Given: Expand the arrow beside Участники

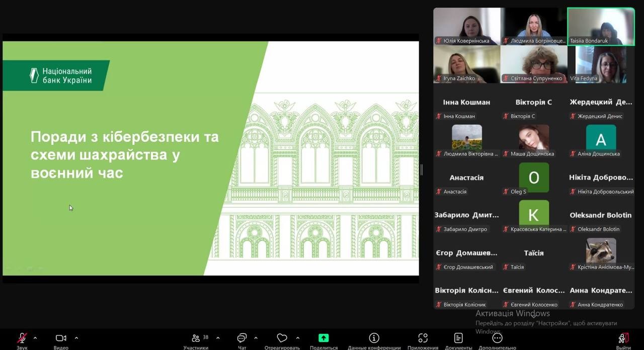Looking at the screenshot, I should pyautogui.click(x=218, y=338).
